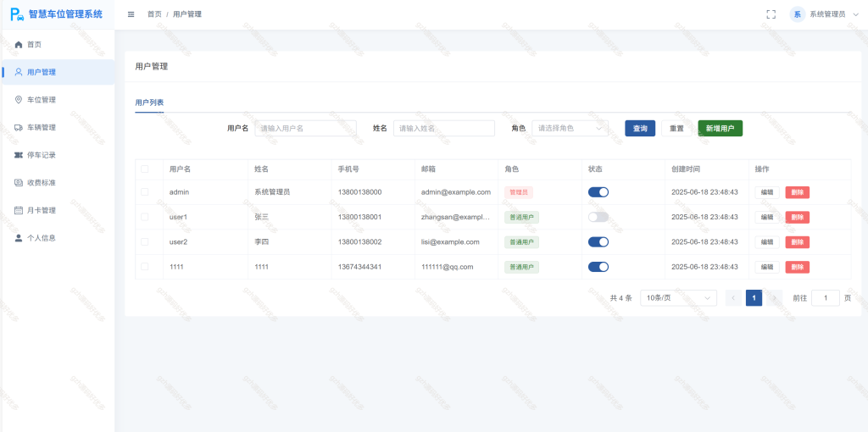This screenshot has height=432, width=868.
Task: Check the user1 row checkbox
Action: click(x=144, y=217)
